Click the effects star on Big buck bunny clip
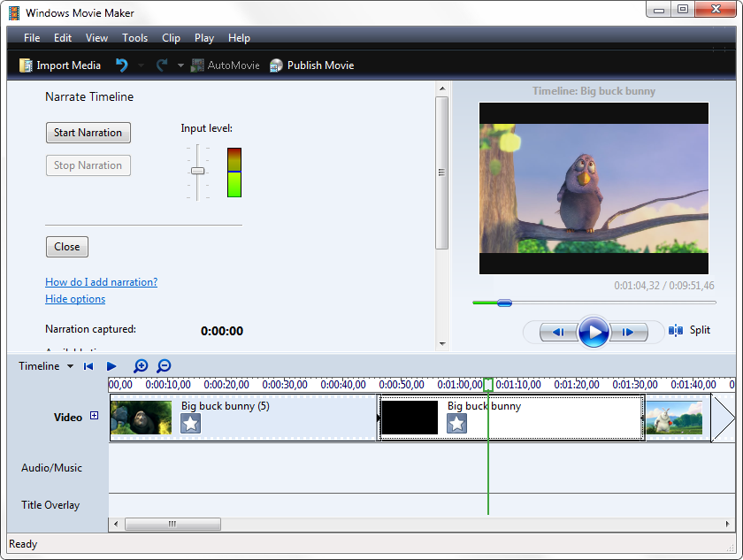This screenshot has height=560, width=743. click(456, 424)
